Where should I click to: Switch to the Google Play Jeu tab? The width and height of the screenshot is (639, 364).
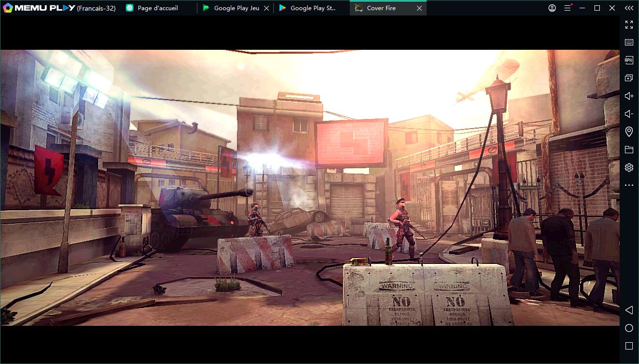tap(236, 8)
